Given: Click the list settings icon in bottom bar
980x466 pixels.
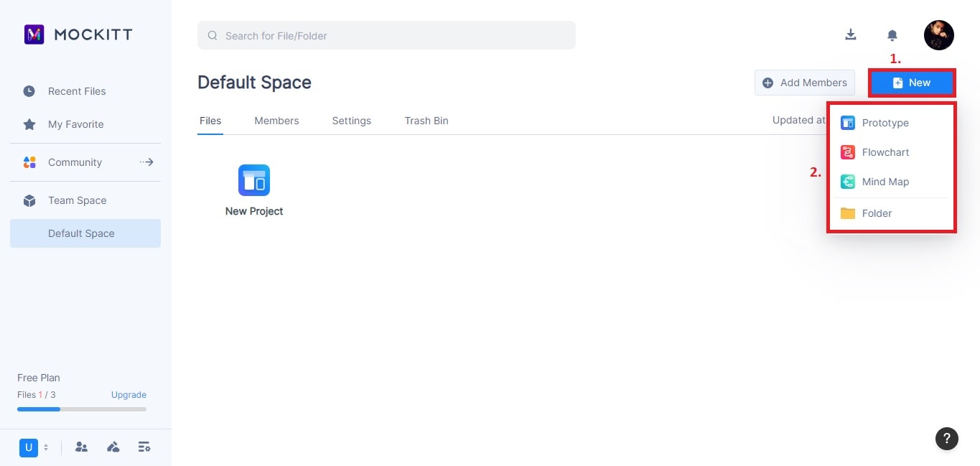Looking at the screenshot, I should [144, 447].
